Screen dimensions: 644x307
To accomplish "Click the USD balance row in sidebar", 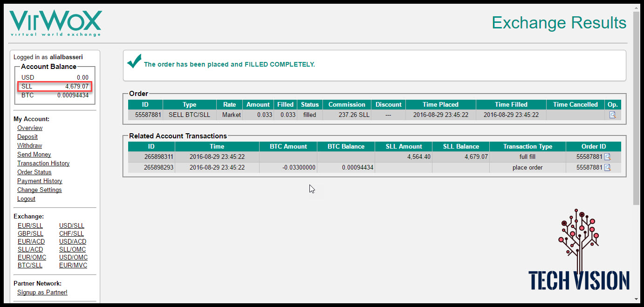I will [x=55, y=77].
